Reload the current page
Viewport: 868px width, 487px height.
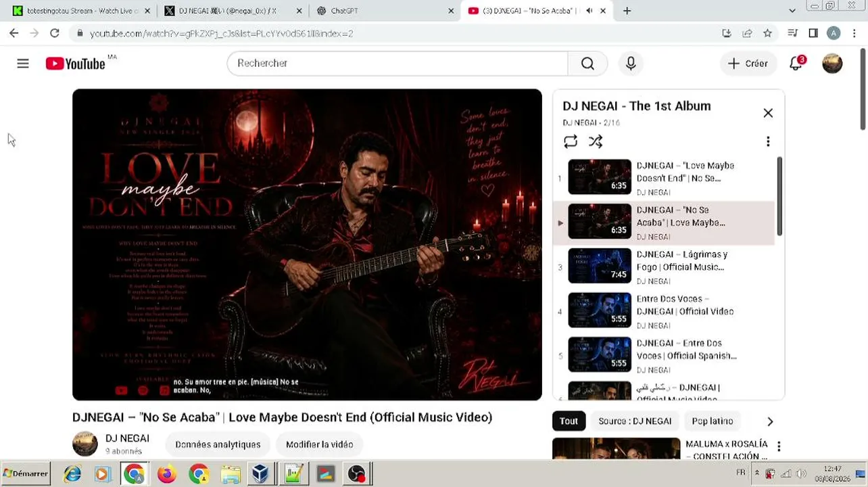pyautogui.click(x=55, y=33)
